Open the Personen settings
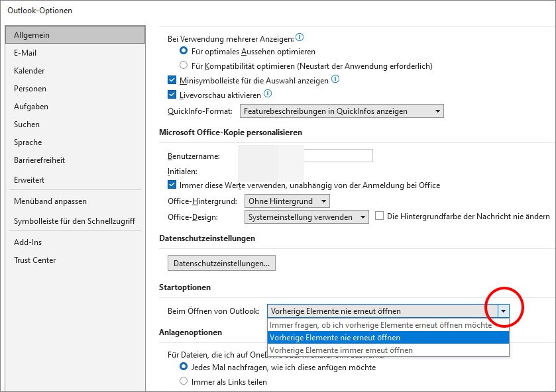 pyautogui.click(x=75, y=89)
